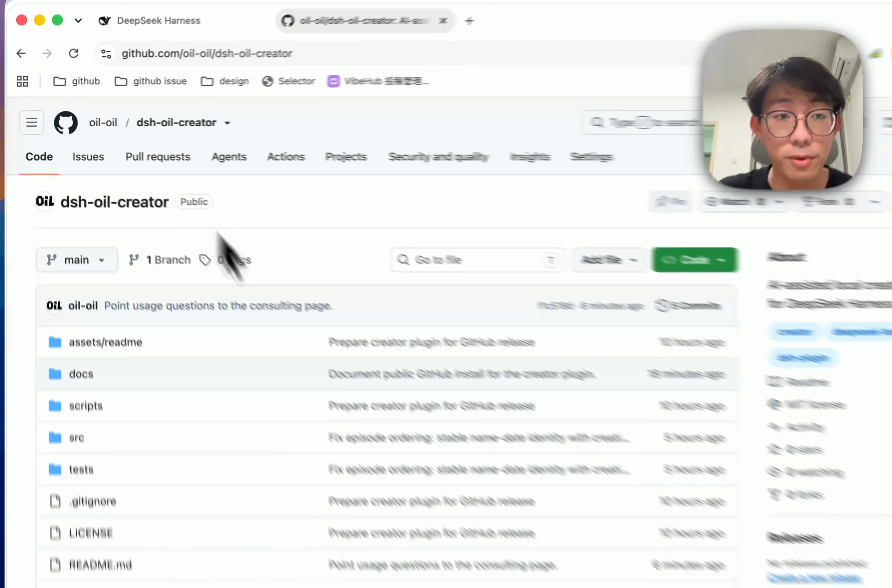
Task: Open the Agents tab
Action: [229, 157]
